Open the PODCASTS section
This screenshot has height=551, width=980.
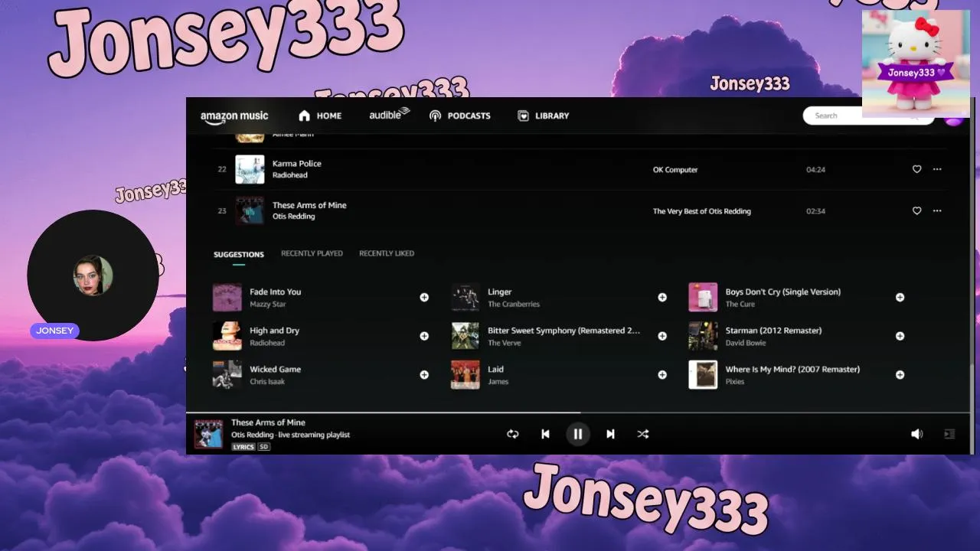point(459,116)
